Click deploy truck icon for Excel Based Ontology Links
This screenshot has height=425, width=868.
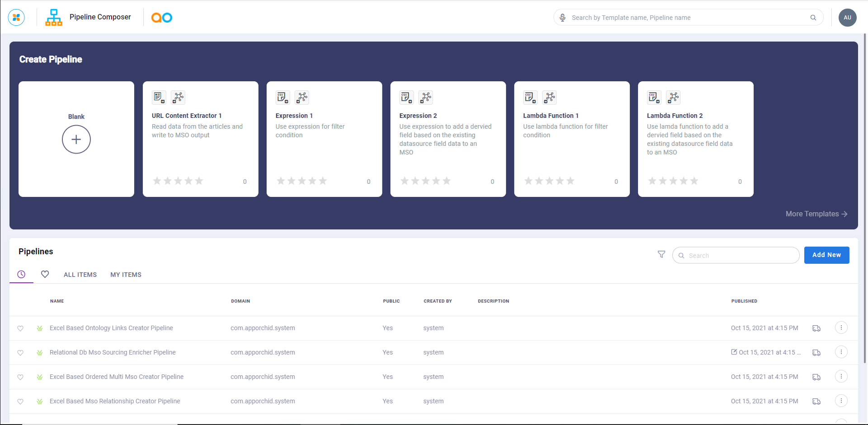click(816, 328)
